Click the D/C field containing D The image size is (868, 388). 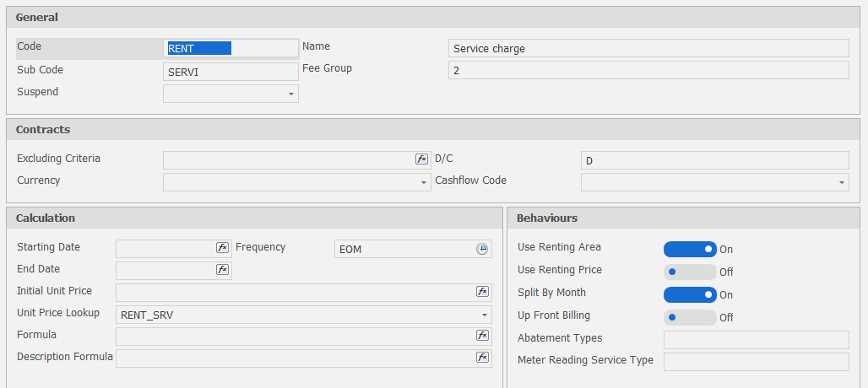point(714,160)
